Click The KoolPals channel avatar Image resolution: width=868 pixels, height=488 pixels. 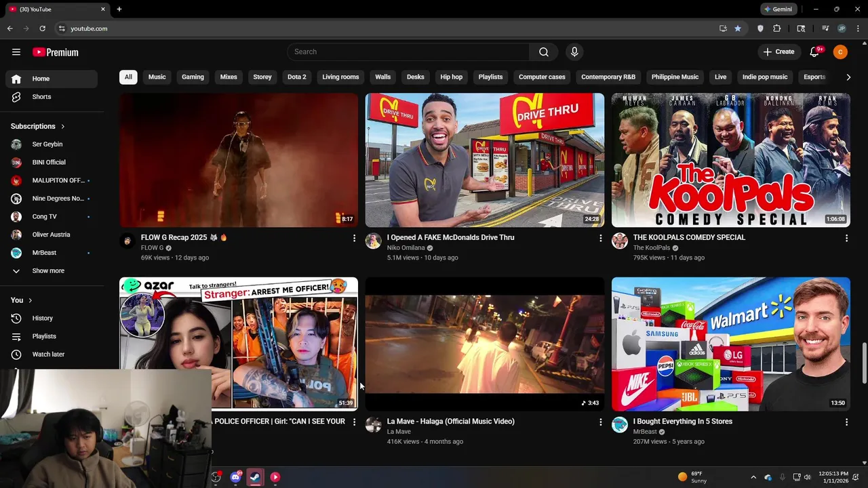click(x=620, y=241)
